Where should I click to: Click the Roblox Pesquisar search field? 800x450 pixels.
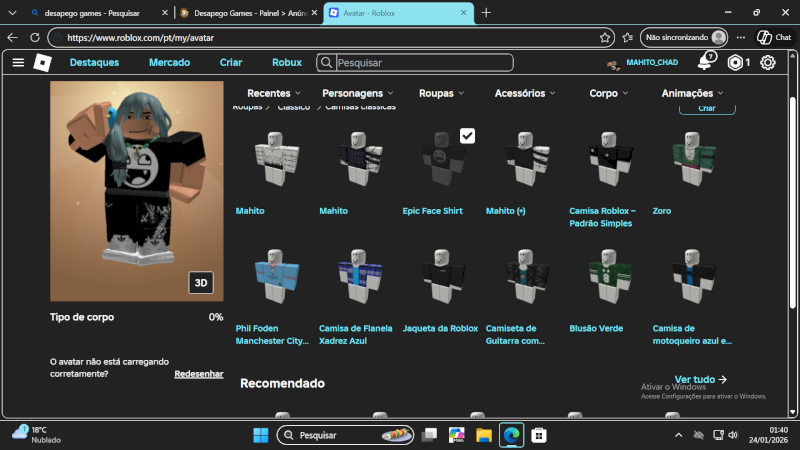(420, 62)
